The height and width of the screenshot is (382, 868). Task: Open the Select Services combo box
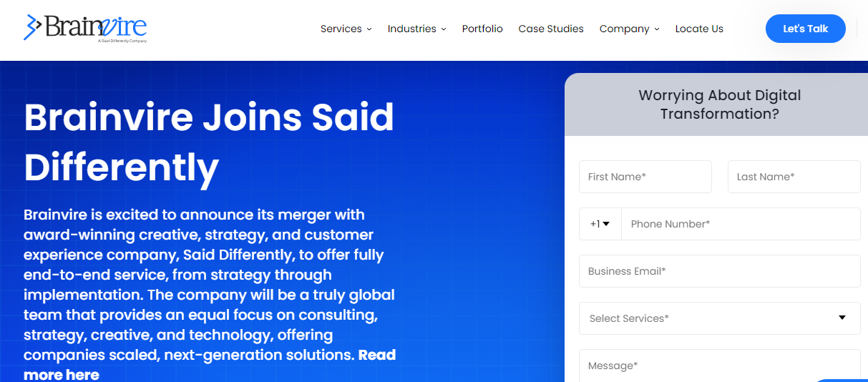(719, 318)
